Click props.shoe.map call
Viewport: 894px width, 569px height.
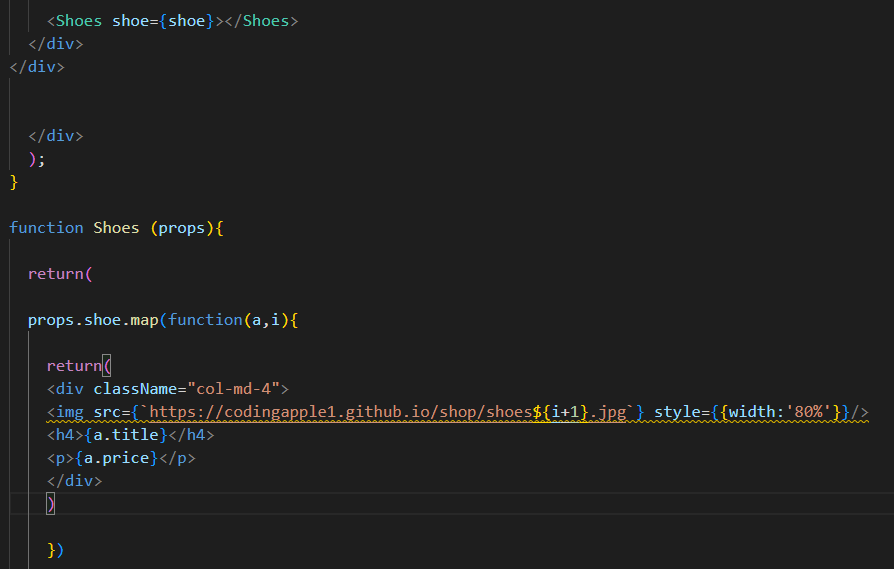pyautogui.click(x=93, y=320)
